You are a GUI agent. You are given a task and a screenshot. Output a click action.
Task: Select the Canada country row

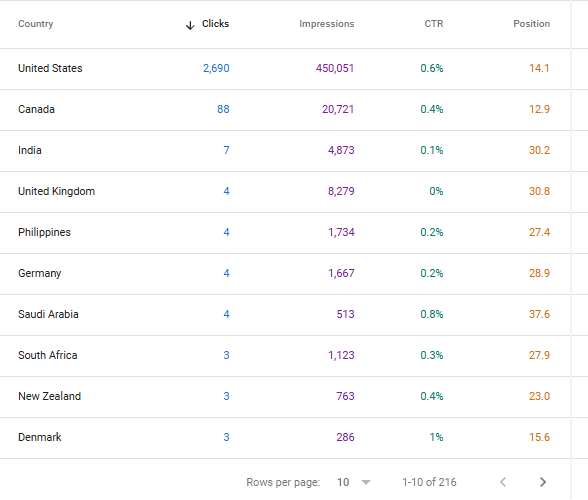285,109
